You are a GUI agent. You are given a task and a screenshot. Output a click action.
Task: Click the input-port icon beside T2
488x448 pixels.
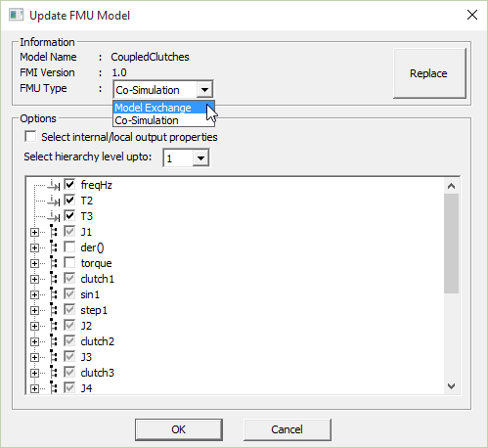(x=54, y=201)
